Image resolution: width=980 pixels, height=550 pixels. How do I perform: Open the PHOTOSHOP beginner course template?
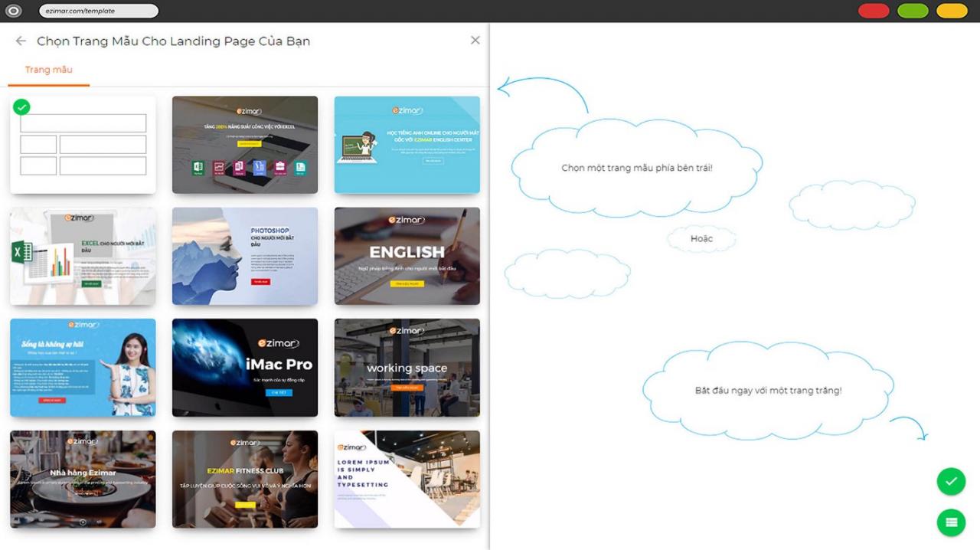[x=244, y=256]
